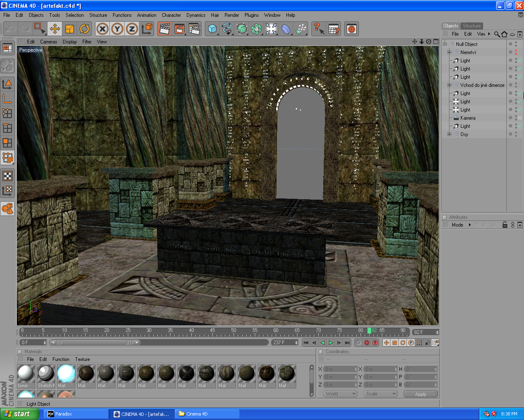Image resolution: width=524 pixels, height=420 pixels.
Task: Open the layout switcher icon
Action: pyautogui.click(x=7, y=48)
